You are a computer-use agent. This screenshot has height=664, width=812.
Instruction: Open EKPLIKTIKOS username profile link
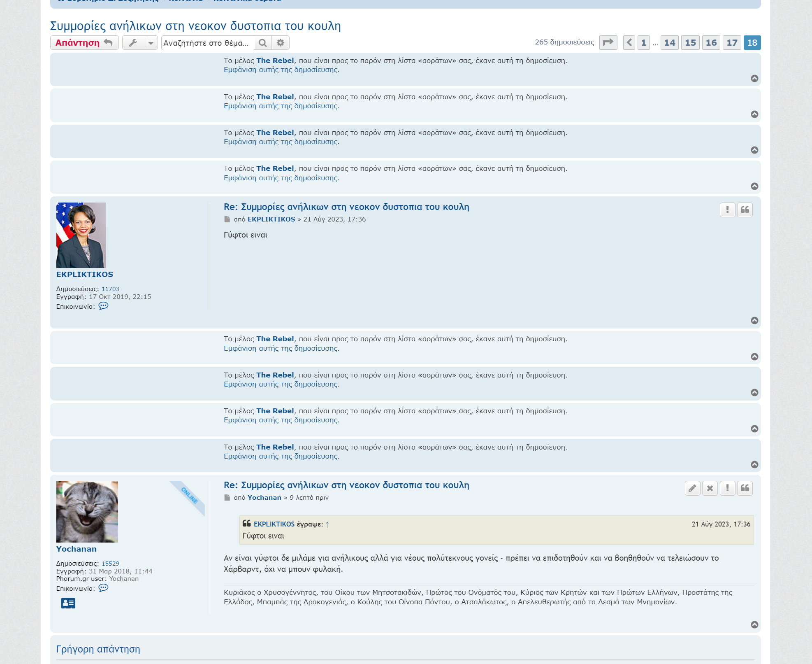[x=84, y=275]
